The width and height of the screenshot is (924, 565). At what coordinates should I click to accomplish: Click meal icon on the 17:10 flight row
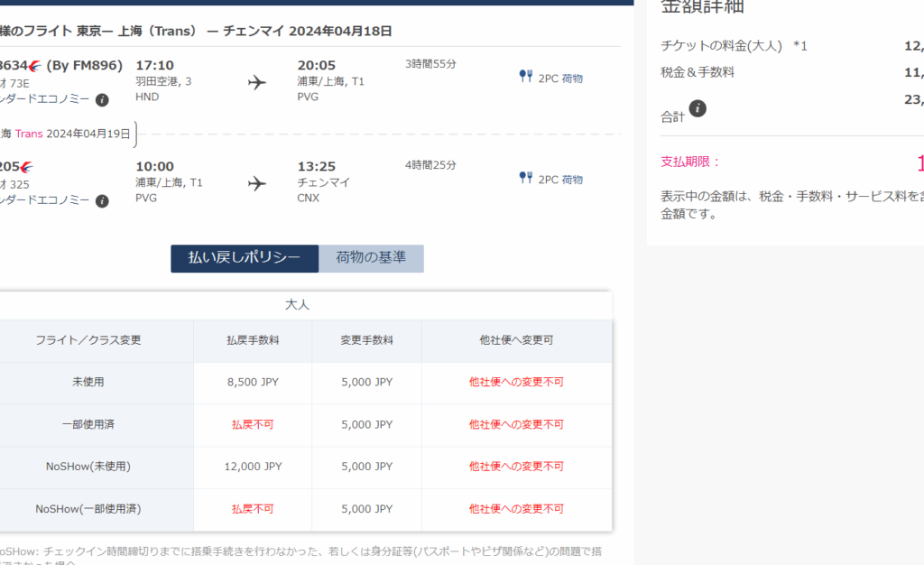525,78
